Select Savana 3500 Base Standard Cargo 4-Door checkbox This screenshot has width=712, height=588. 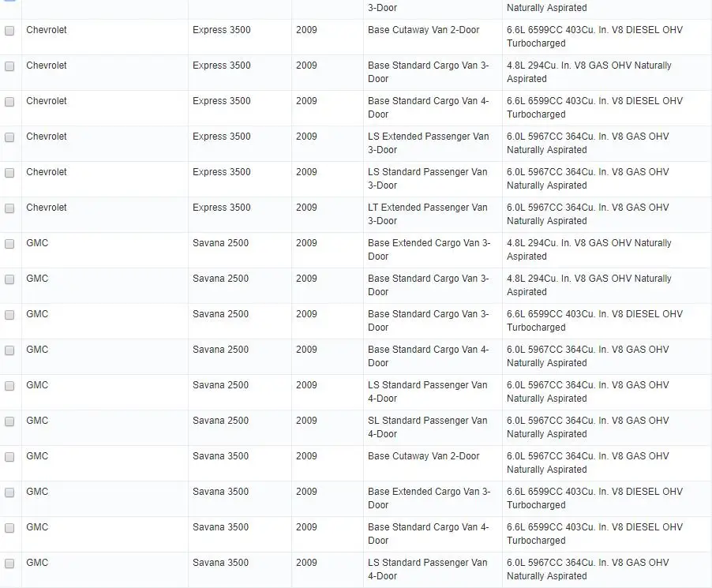click(x=9, y=528)
